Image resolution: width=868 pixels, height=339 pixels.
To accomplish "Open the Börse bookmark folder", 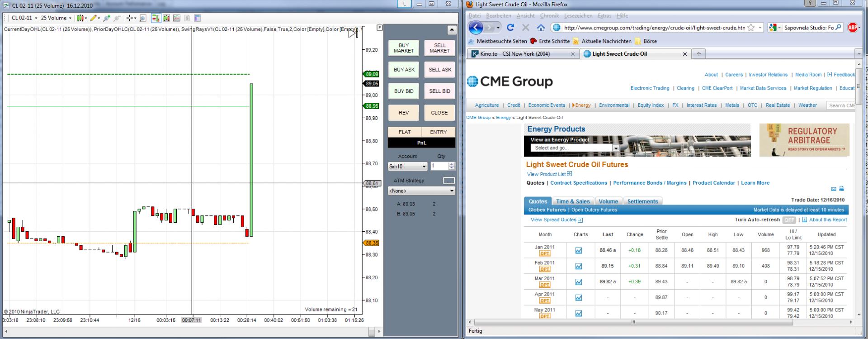I will pyautogui.click(x=646, y=41).
